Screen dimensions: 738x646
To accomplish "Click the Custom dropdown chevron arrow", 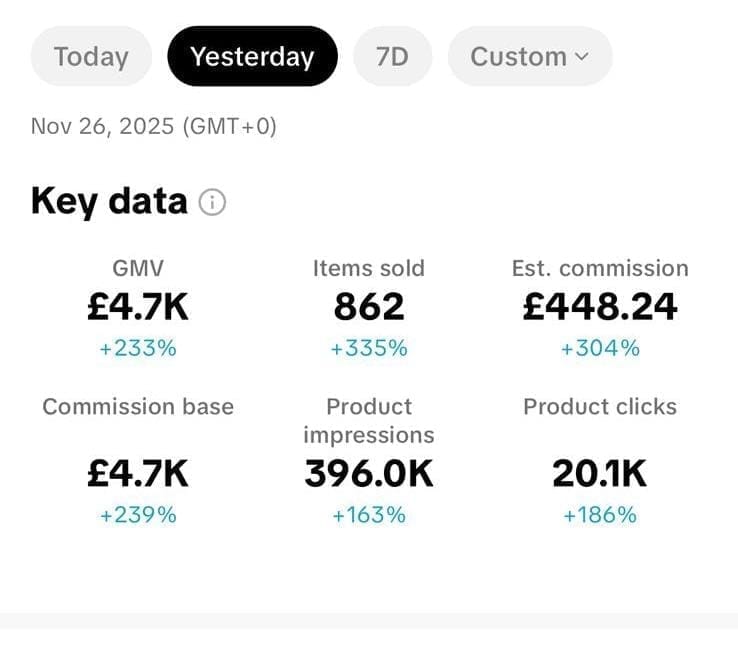I will click(582, 57).
